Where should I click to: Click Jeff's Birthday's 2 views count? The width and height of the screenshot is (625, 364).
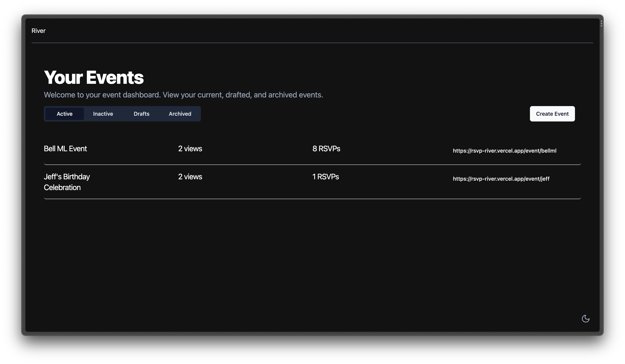[x=190, y=177]
